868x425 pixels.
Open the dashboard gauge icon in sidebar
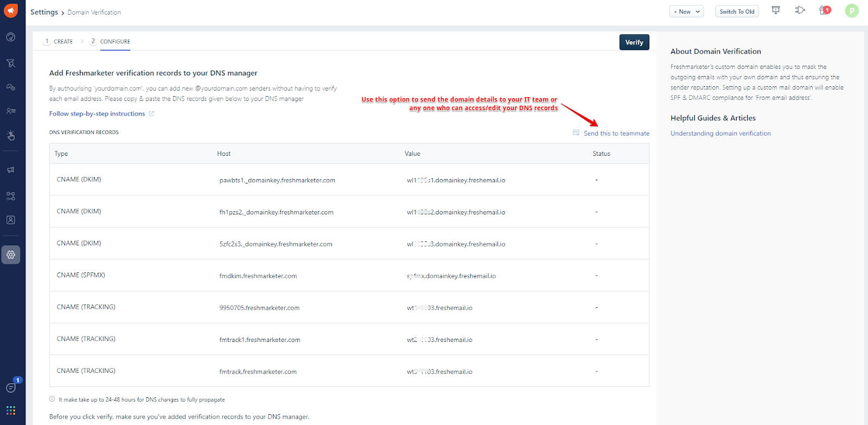point(11,37)
